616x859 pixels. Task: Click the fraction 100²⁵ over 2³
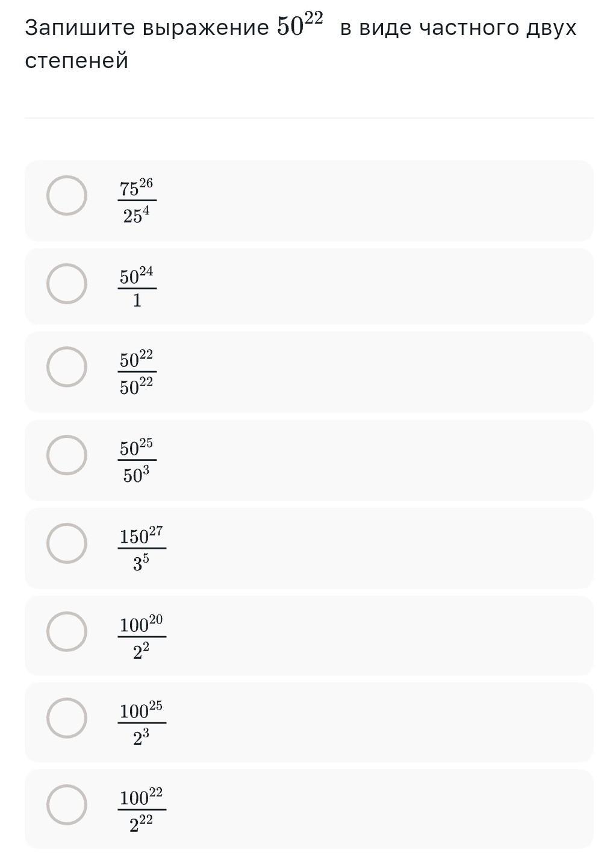142,723
